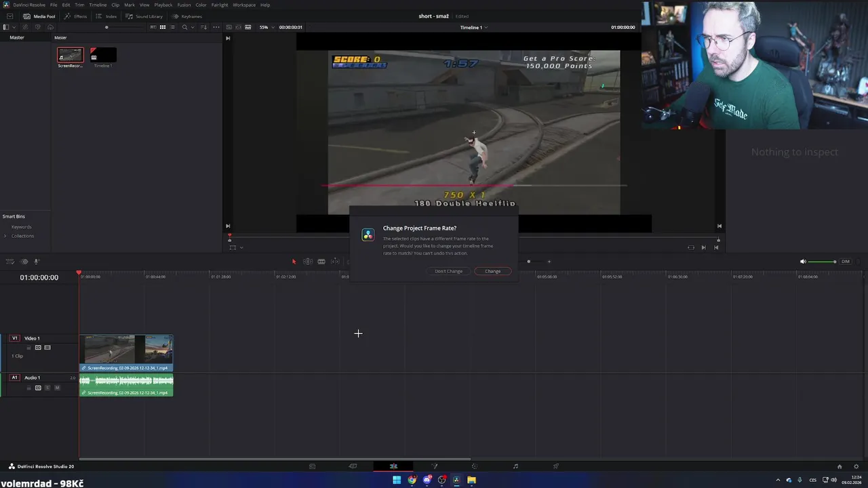Open the Playback menu

(x=163, y=5)
